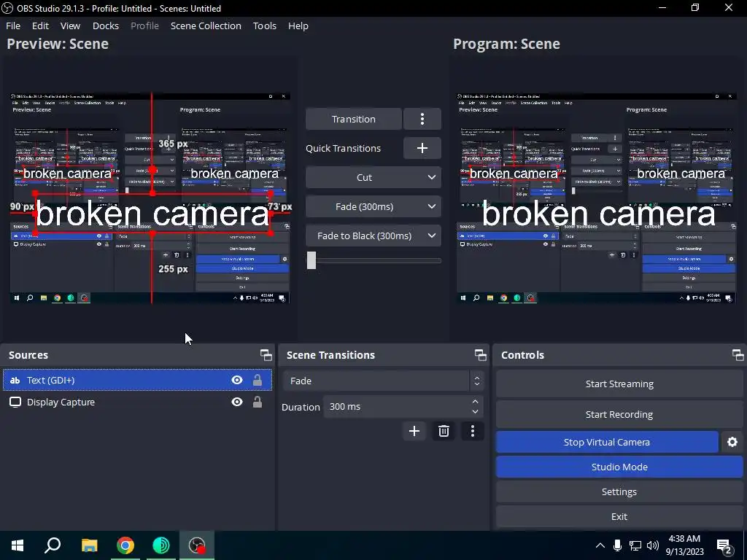
Task: Open the Tools menu
Action: pos(264,26)
